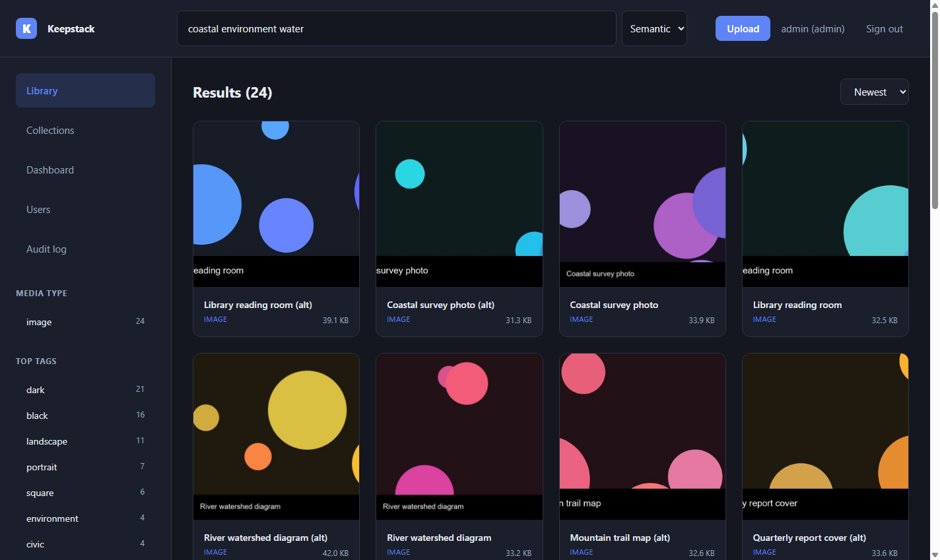Click the search field with coastal environment water

tap(396, 28)
